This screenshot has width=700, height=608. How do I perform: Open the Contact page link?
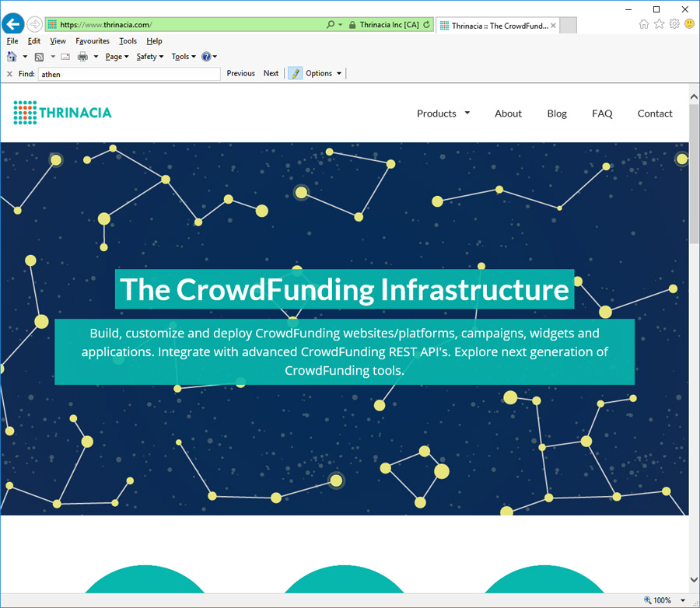[x=654, y=114]
